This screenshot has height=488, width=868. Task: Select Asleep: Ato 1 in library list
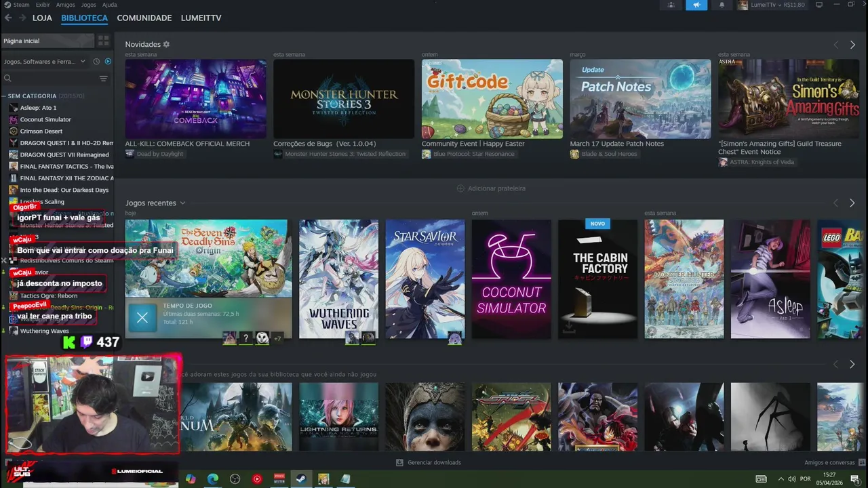(38, 108)
